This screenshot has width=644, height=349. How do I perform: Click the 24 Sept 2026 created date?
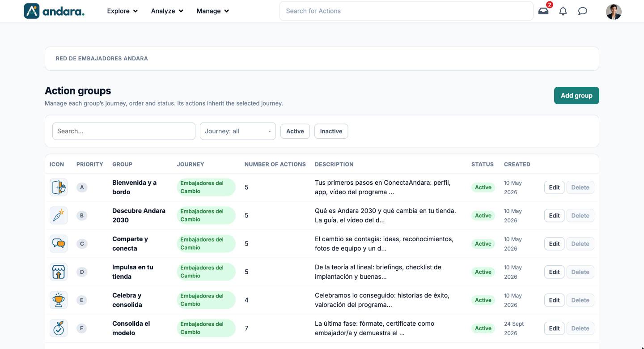click(x=514, y=328)
